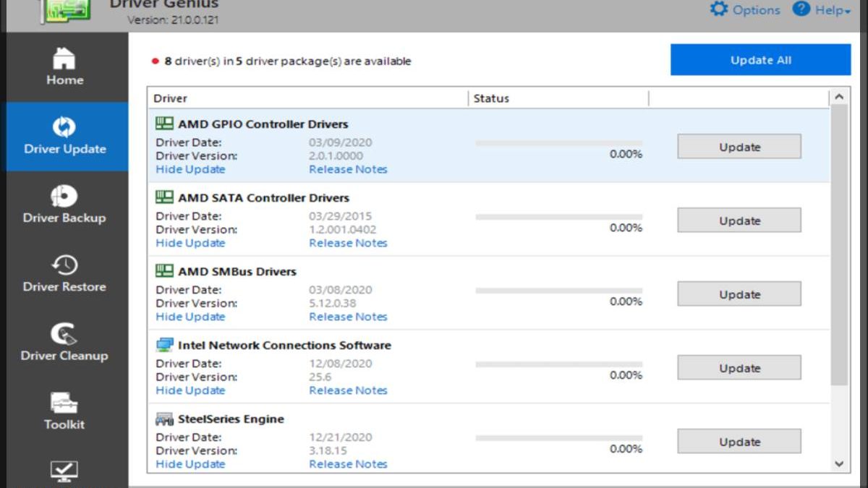Select the AMD SMBus Drivers title

(237, 272)
